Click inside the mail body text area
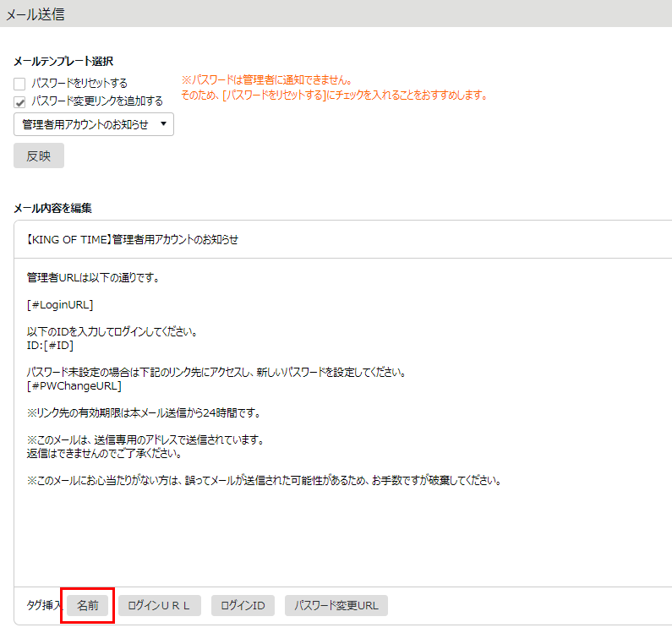Viewport: 672px width, 633px height. 343,423
